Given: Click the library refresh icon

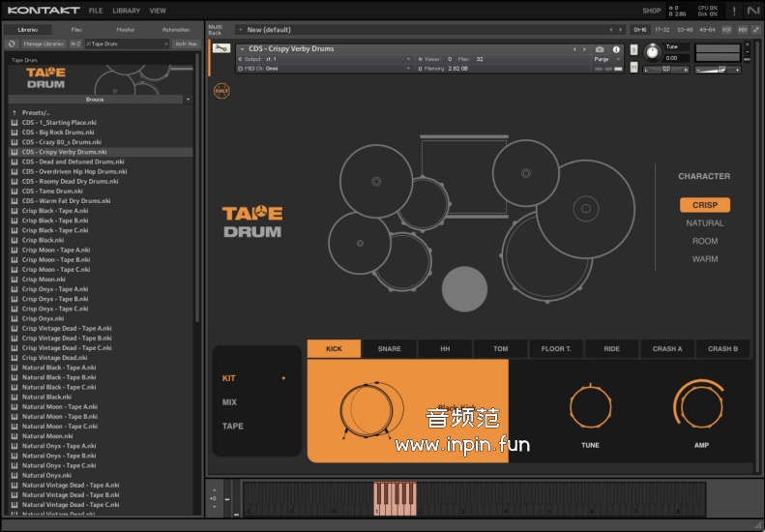Looking at the screenshot, I should coord(12,44).
